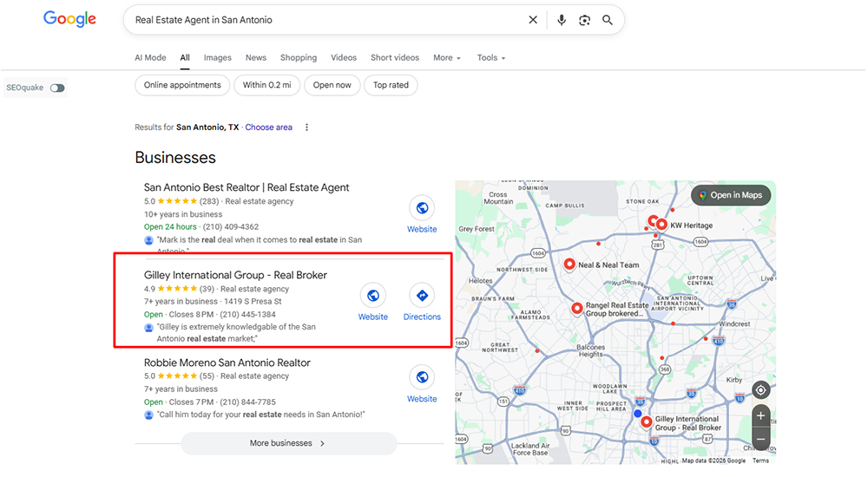Switch to the Shopping tab
The height and width of the screenshot is (477, 868).
coord(299,57)
